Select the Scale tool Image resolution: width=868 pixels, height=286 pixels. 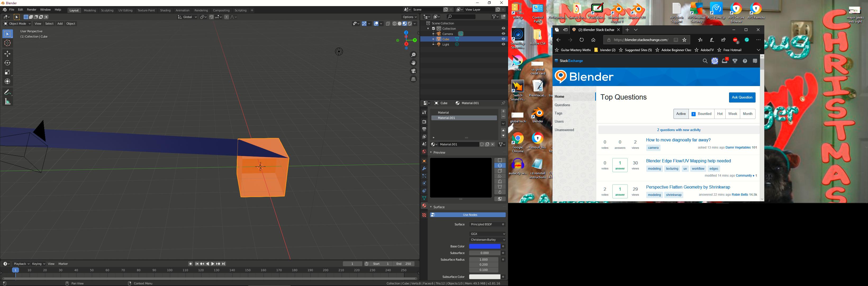(x=7, y=72)
